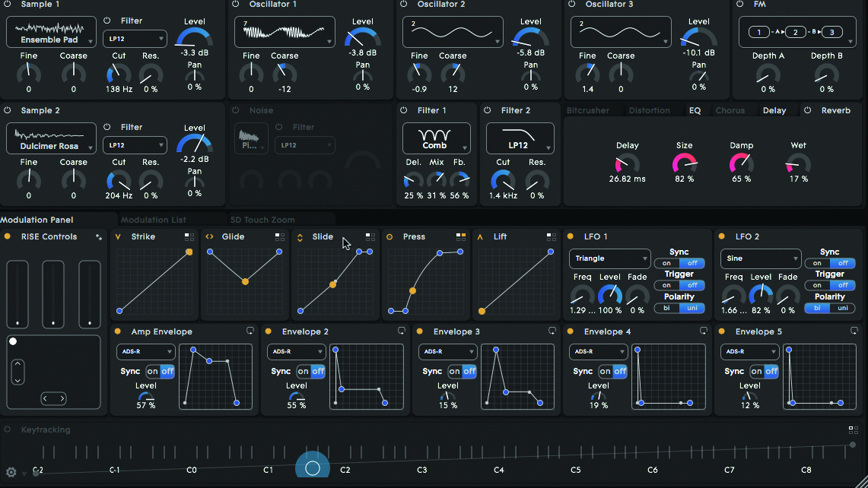The height and width of the screenshot is (488, 868).
Task: Select the EQ effect tab
Action: [695, 110]
